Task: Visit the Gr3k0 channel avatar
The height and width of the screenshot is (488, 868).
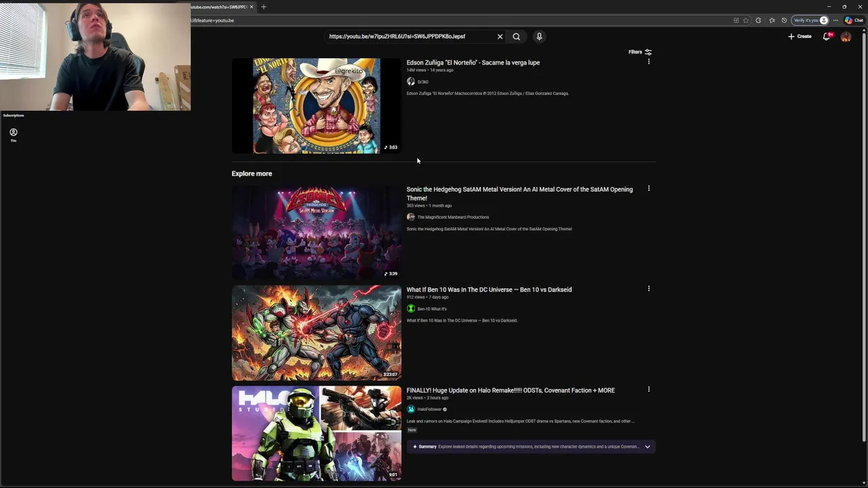Action: click(411, 81)
